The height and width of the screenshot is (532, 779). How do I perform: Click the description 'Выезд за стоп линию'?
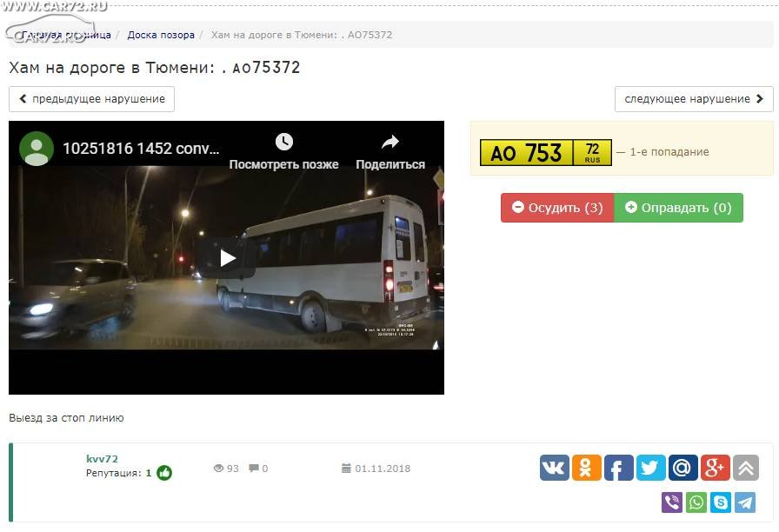click(66, 418)
